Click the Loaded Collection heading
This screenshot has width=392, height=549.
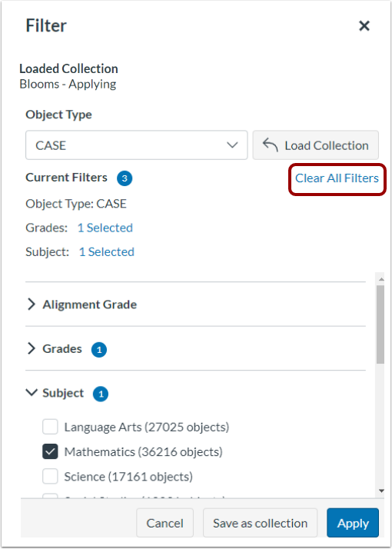click(x=68, y=68)
